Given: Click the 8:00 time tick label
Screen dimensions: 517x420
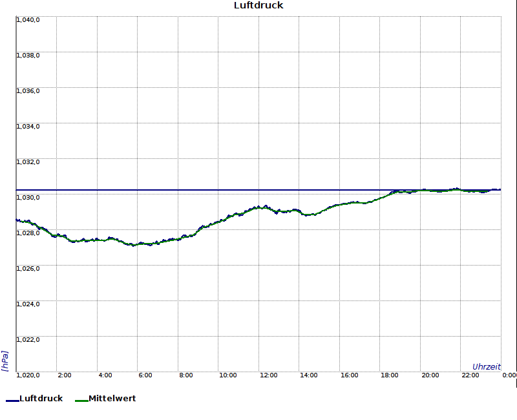Looking at the screenshot, I should [186, 375].
